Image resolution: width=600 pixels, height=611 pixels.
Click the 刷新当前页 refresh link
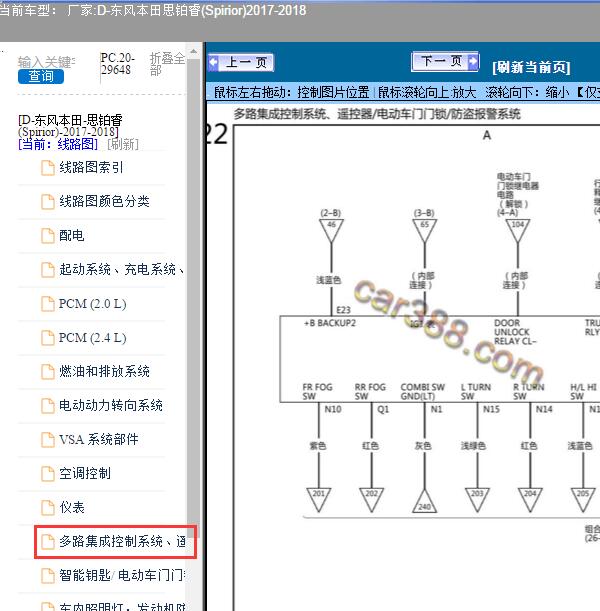(x=531, y=67)
